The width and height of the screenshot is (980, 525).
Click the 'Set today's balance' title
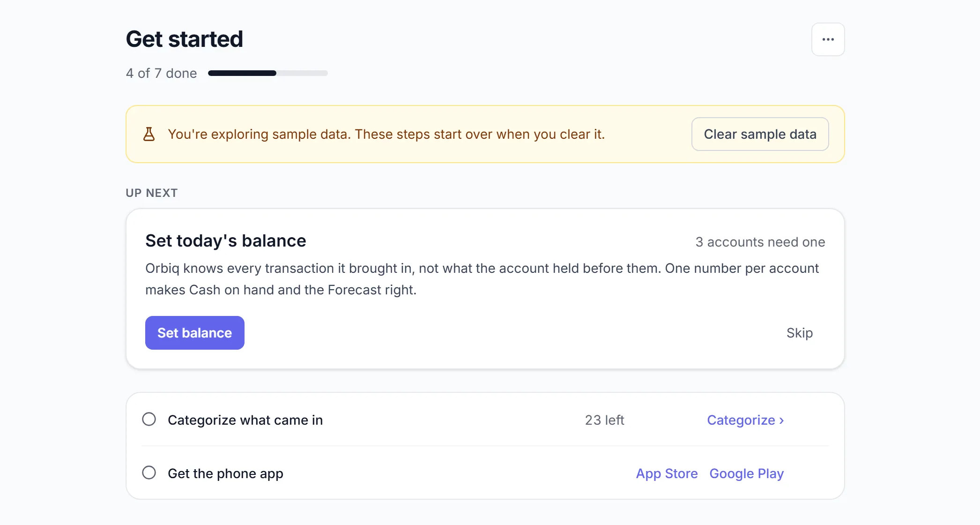click(x=226, y=240)
